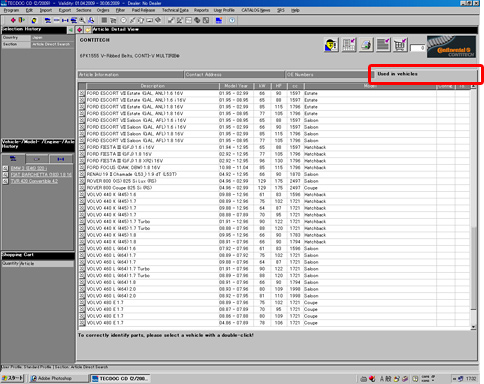Viewport: 484px width, 384px height.
Task: Click row icon for FORD FOCUS (DAW, DBW) 1.8 16V
Action: pos(82,168)
